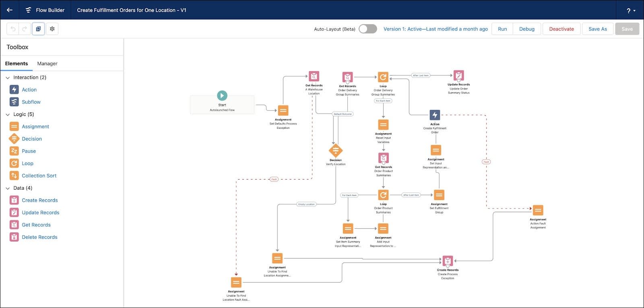644x308 pixels.
Task: Click the Action link in toolbox
Action: pyautogui.click(x=29, y=90)
